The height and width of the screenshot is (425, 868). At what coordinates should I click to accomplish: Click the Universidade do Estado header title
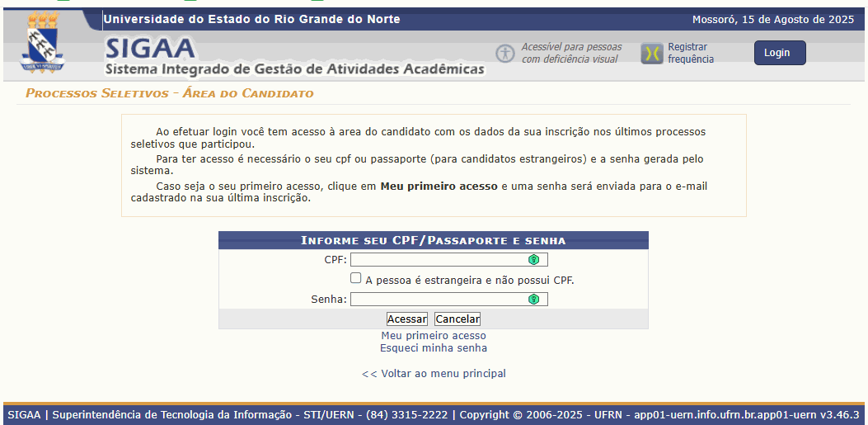251,19
